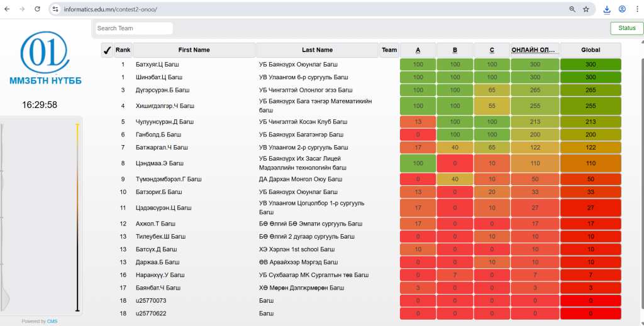Sort the table by problem B column
The height and width of the screenshot is (326, 644).
[x=455, y=50]
